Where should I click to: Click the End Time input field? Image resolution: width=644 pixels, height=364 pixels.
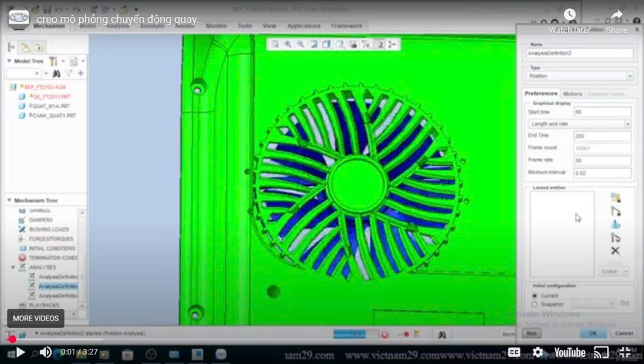pos(602,135)
